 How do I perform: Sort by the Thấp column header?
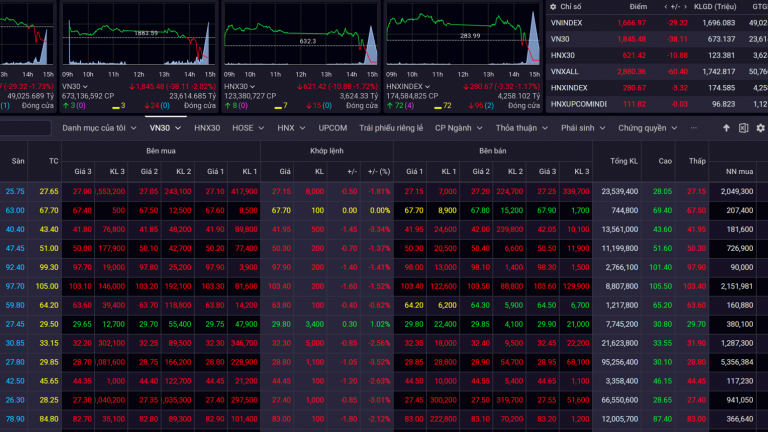click(697, 161)
